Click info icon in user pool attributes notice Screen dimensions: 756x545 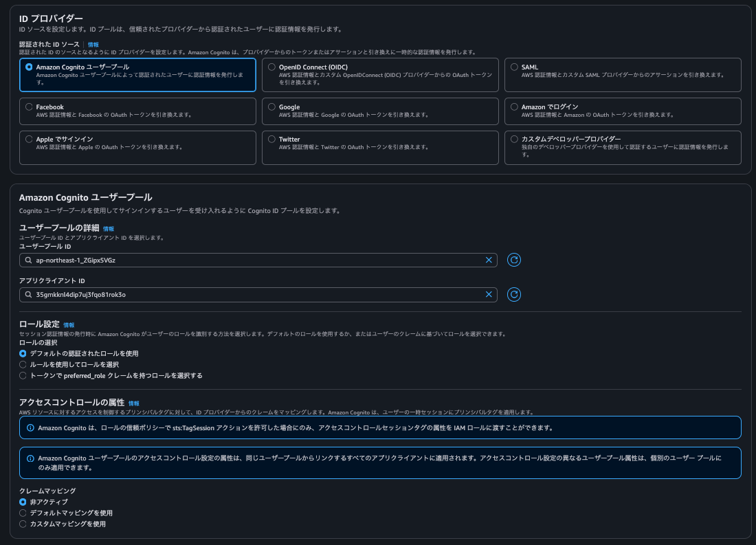point(30,458)
